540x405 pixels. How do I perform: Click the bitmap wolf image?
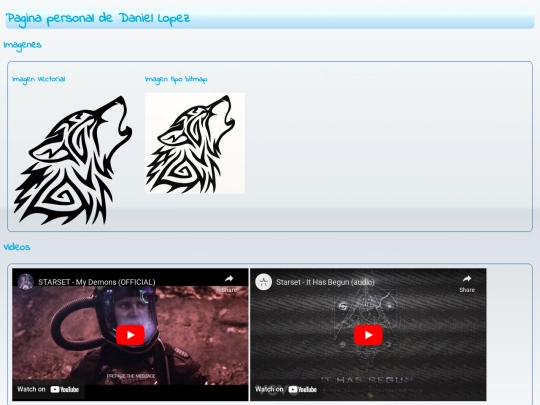[x=195, y=143]
